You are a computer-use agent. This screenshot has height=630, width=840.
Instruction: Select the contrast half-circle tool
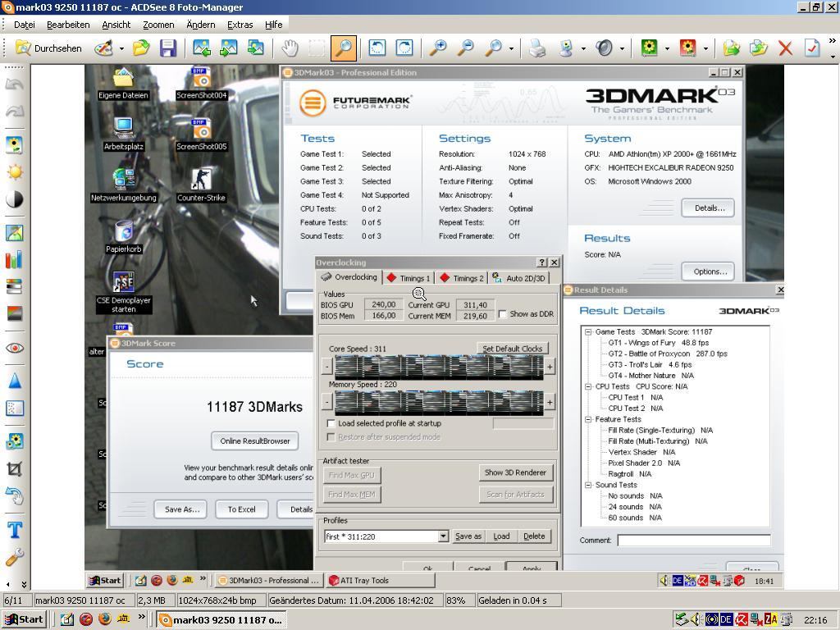(x=15, y=199)
